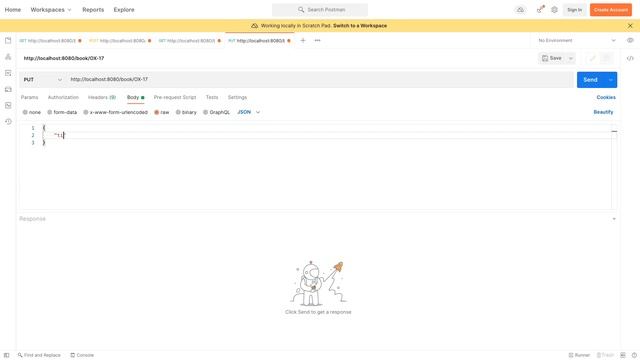Open Monitors panel in the sidebar
The height and width of the screenshot is (360, 640).
pos(8,105)
